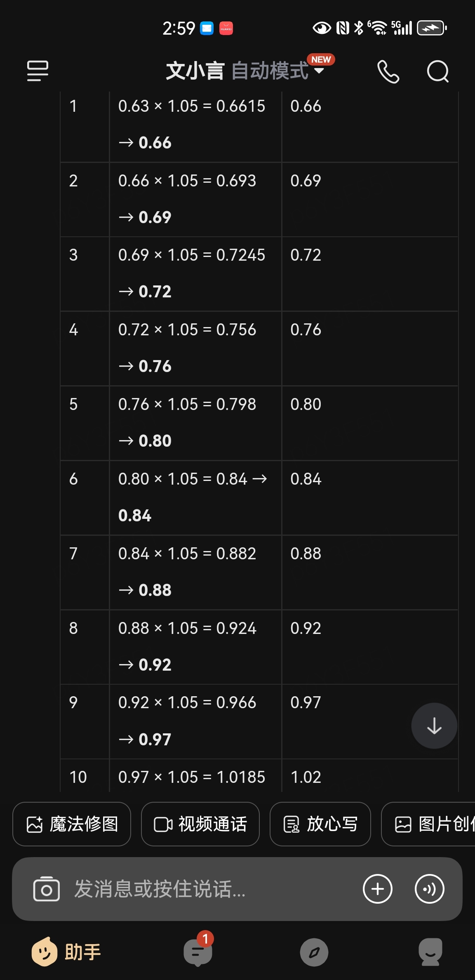Viewport: 475px width, 980px height.
Task: Open the plus attachment icon
Action: point(377,889)
